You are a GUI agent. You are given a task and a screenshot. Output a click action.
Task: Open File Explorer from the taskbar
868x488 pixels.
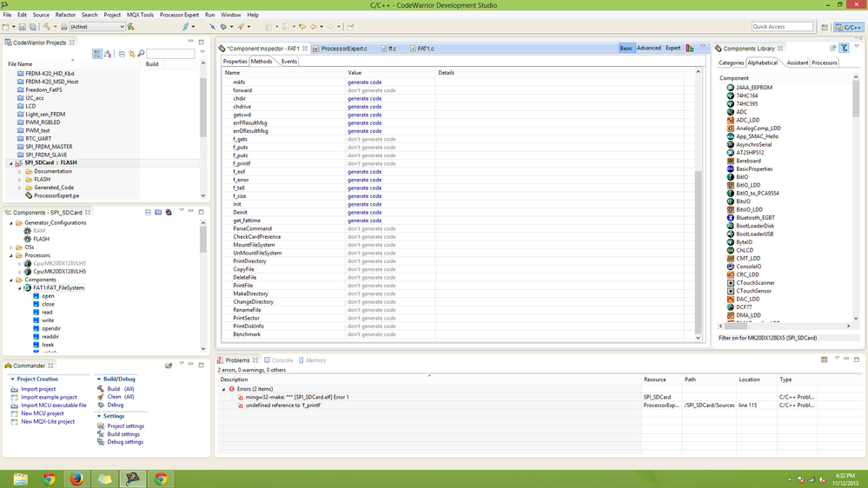[x=21, y=478]
